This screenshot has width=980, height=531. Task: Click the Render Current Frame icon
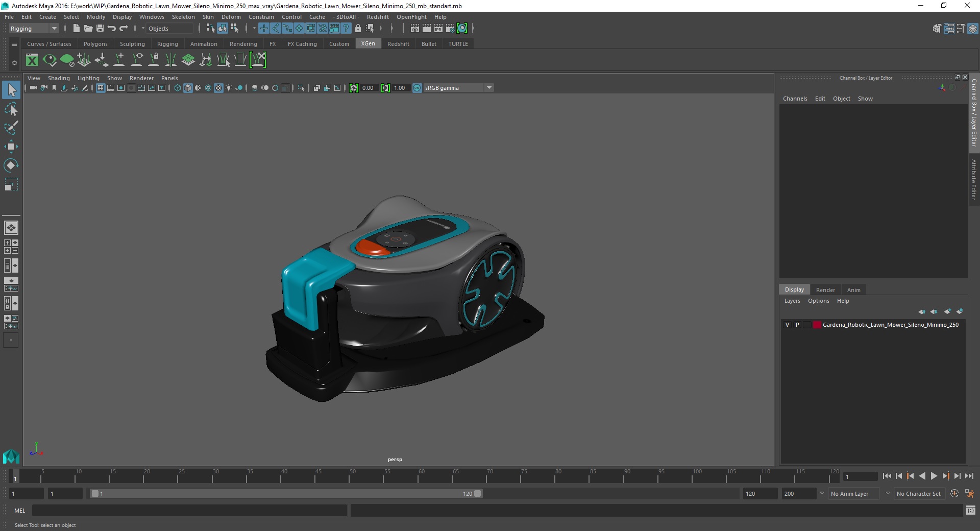[427, 29]
